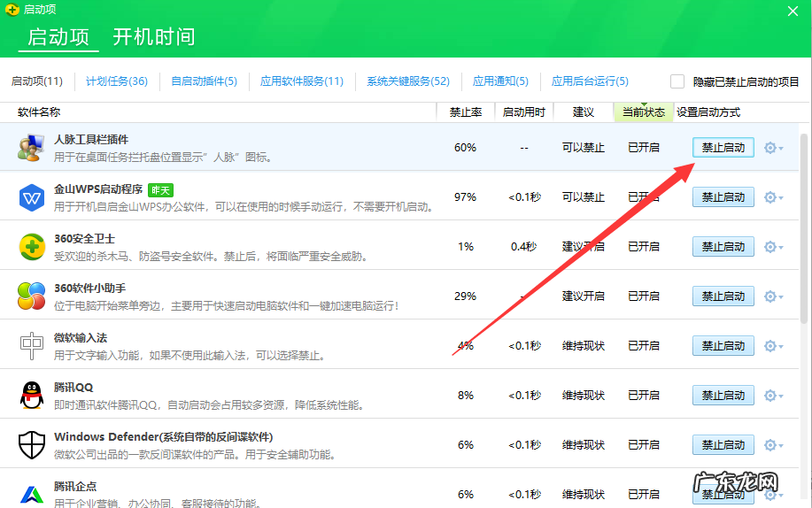Disable startup for 360软件小助手
The height and width of the screenshot is (508, 812).
click(723, 296)
